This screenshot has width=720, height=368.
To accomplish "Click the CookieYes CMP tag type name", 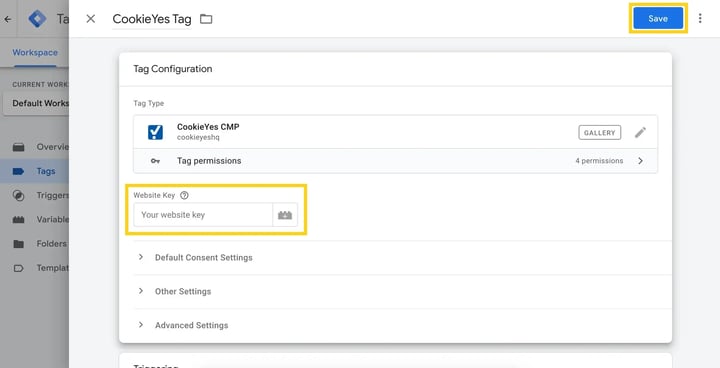I will 208,127.
